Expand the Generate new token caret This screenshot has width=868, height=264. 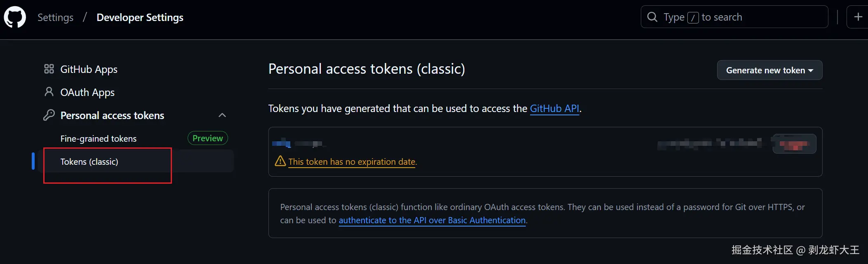(x=811, y=70)
